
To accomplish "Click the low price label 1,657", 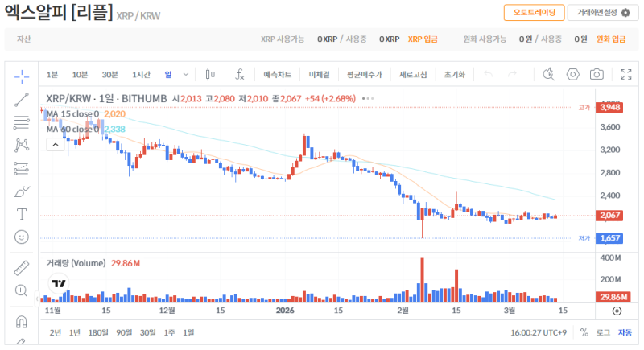I will point(609,238).
